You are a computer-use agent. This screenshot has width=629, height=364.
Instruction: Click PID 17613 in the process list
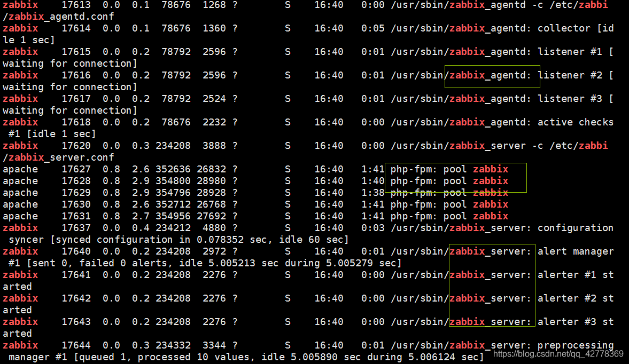76,5
